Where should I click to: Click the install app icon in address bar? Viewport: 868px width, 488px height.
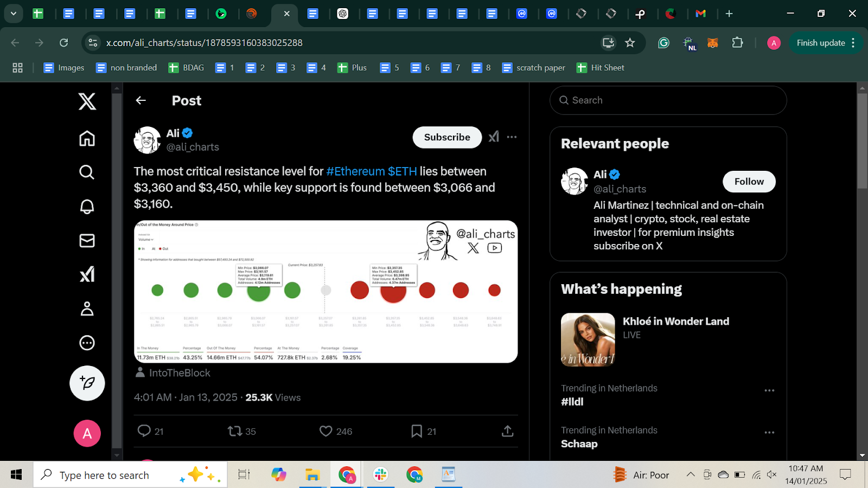(x=608, y=43)
